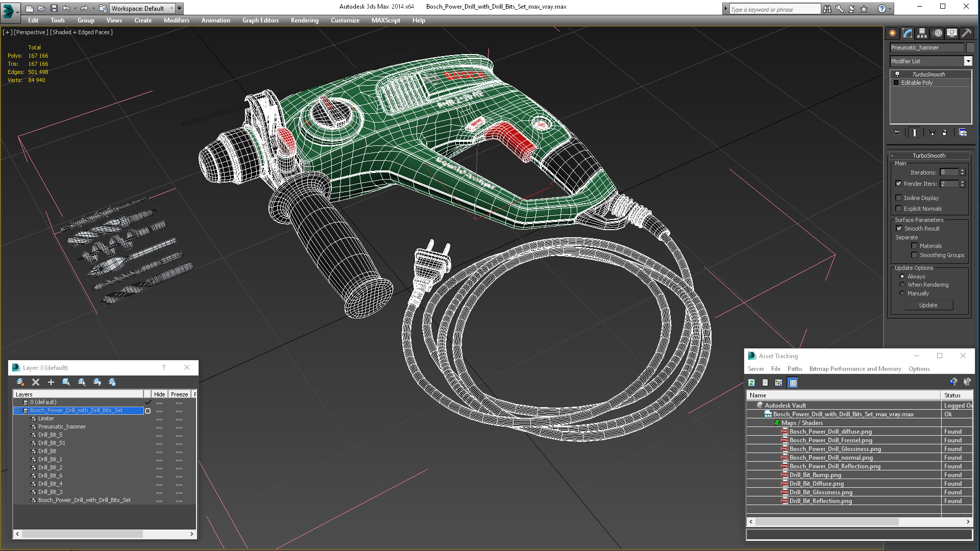Collapse Bosch_Power_Drill_with_Drill_Bits_Set layer
Image resolution: width=980 pixels, height=551 pixels.
click(17, 410)
